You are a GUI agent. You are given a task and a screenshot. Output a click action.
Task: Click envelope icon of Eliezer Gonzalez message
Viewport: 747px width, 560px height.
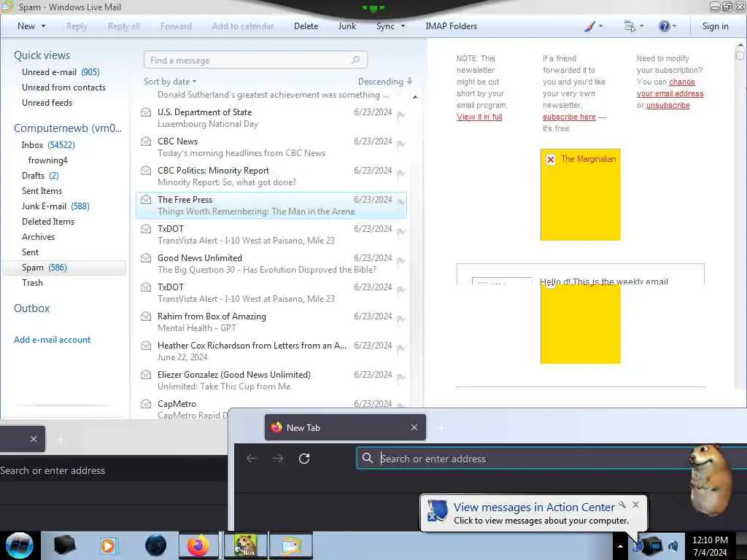click(x=146, y=375)
